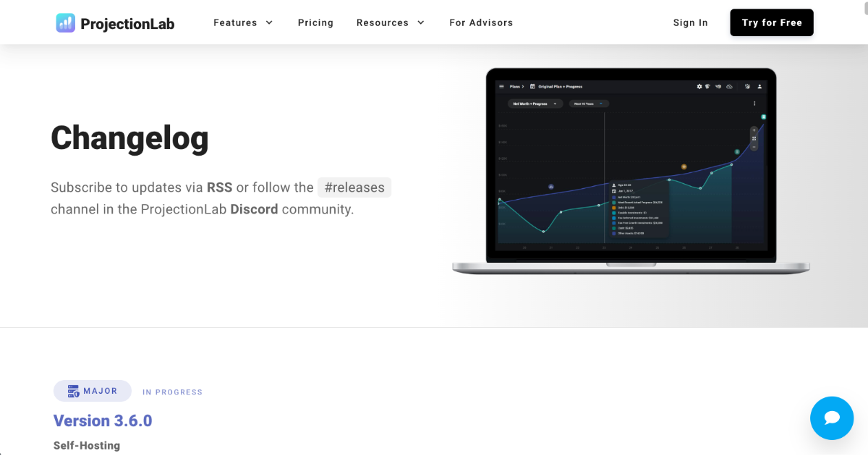Click the MAJOR release badge icon
The height and width of the screenshot is (456, 868).
[72, 391]
